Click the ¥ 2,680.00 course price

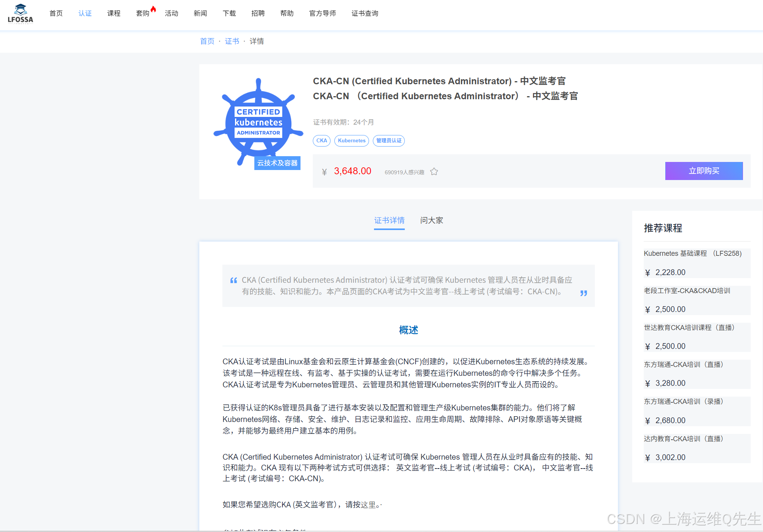665,420
